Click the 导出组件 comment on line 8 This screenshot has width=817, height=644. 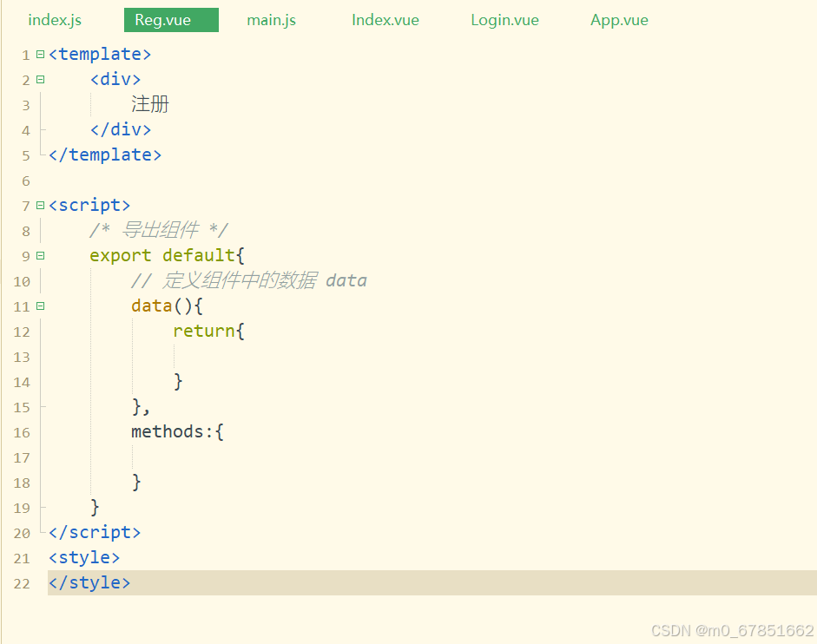[159, 230]
